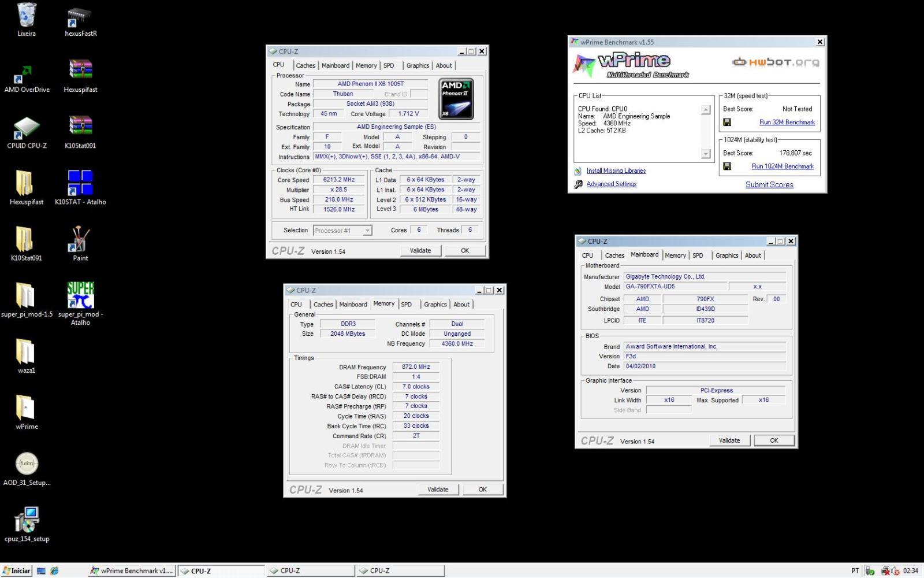Click the 178,807 sec best score
The height and width of the screenshot is (578, 924).
795,153
